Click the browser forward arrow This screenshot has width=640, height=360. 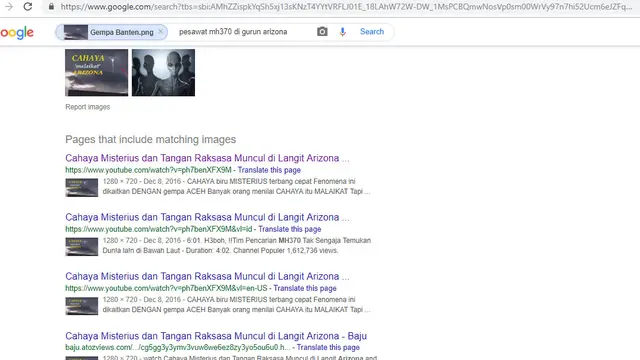tap(9, 7)
